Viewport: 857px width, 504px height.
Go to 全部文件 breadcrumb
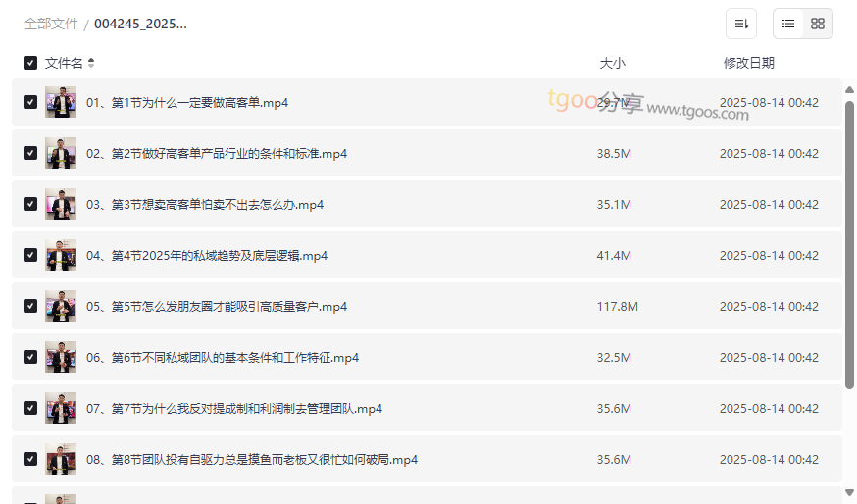[x=51, y=24]
